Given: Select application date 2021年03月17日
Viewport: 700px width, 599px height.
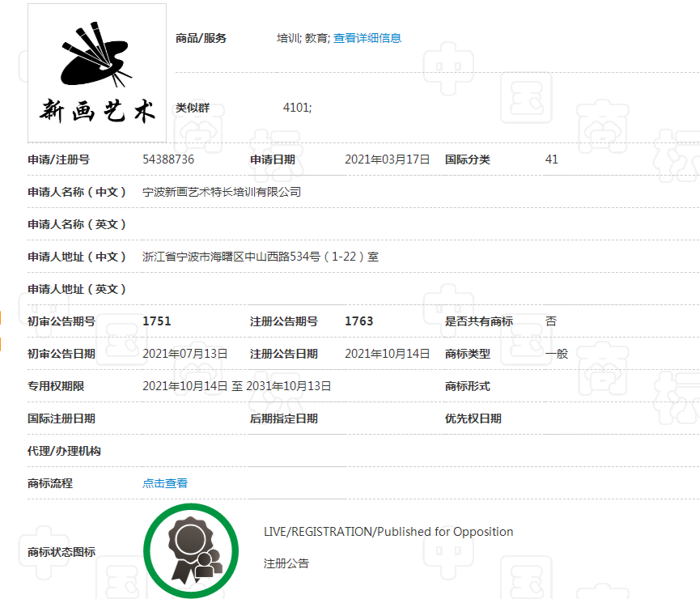Looking at the screenshot, I should point(387,159).
